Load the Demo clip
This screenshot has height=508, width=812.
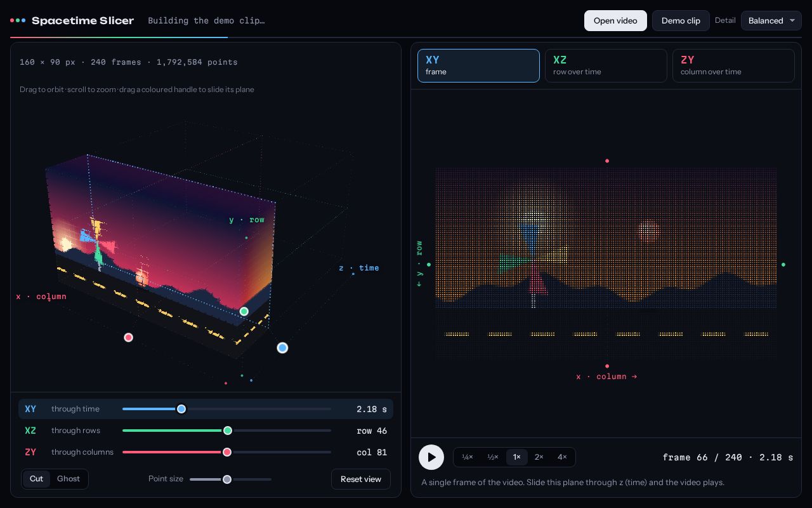point(681,20)
